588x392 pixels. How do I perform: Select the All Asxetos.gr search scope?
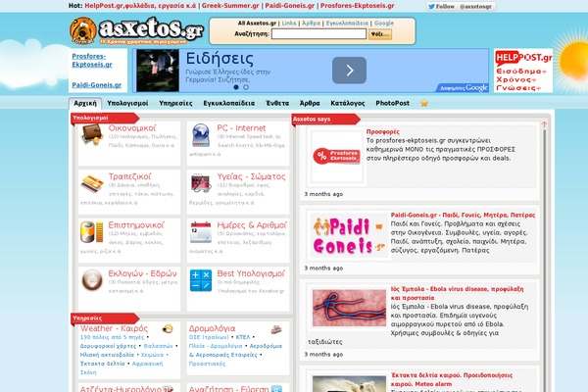point(257,24)
